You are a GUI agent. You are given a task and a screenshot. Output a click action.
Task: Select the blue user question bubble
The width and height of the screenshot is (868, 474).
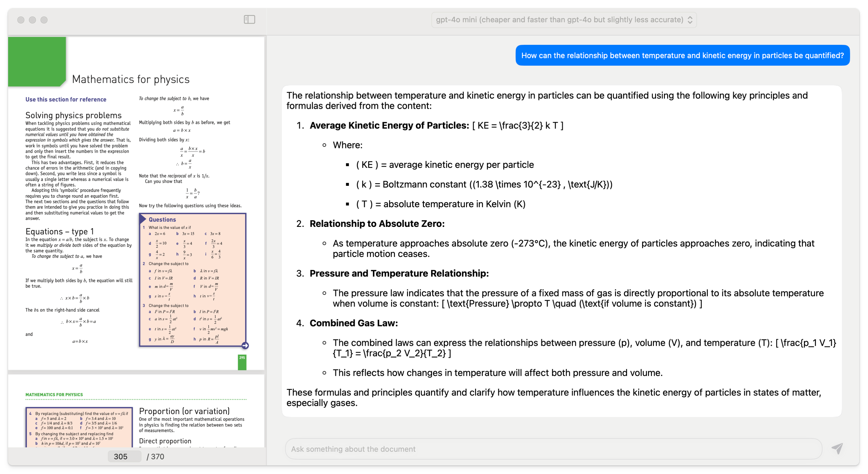682,56
